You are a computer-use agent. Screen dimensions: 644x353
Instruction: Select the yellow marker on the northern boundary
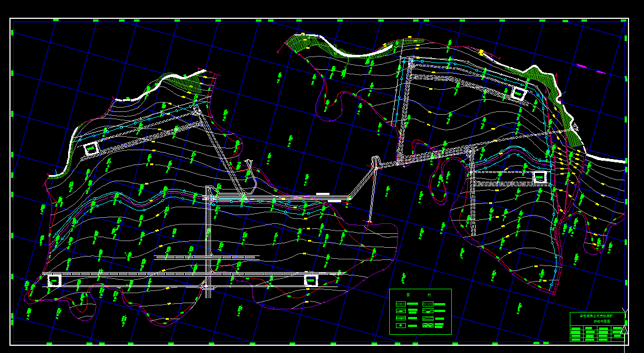481,53
